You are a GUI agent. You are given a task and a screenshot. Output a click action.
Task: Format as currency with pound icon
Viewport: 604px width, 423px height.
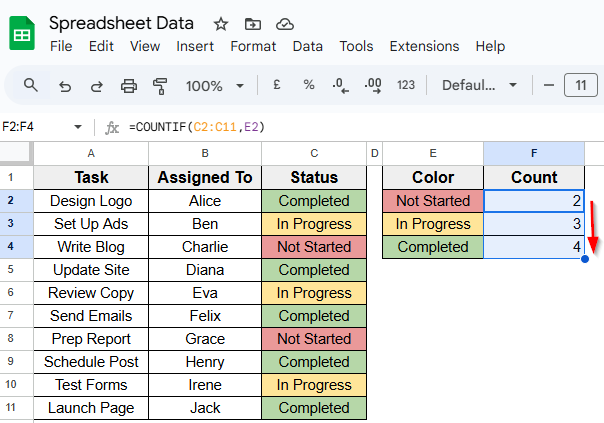pyautogui.click(x=276, y=85)
